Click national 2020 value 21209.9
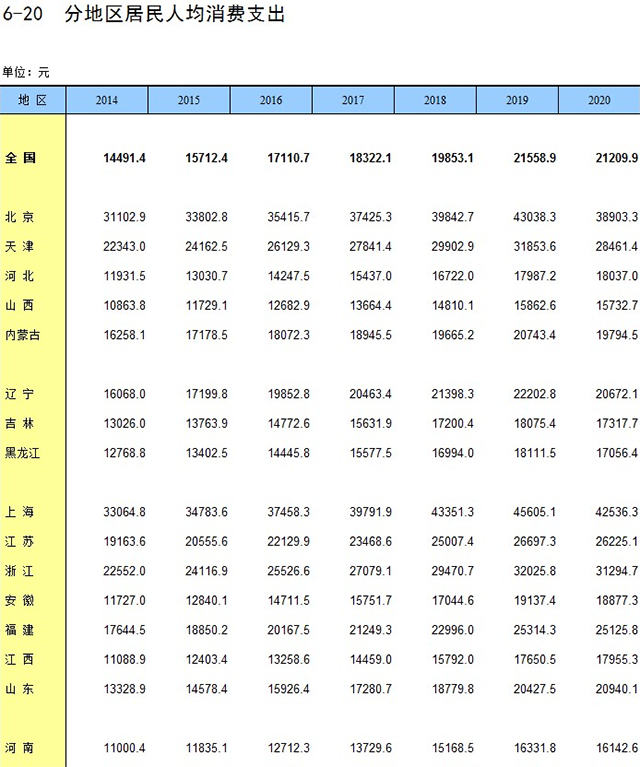The width and height of the screenshot is (640, 767). coord(617,158)
